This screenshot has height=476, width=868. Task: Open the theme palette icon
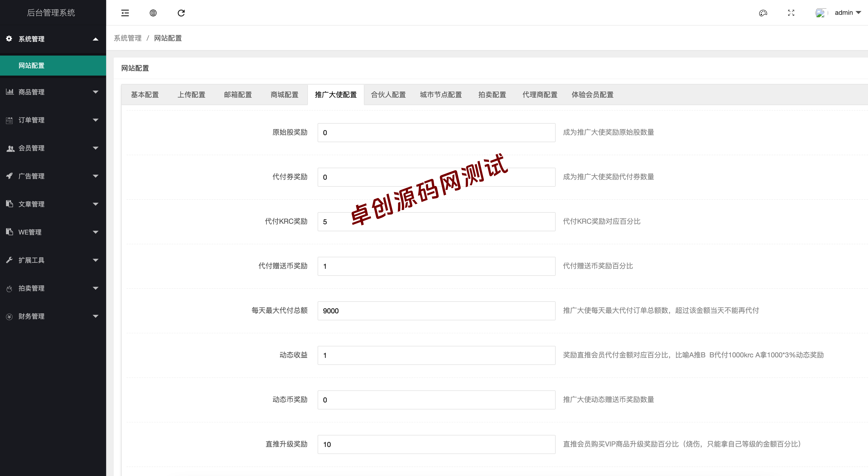(763, 13)
